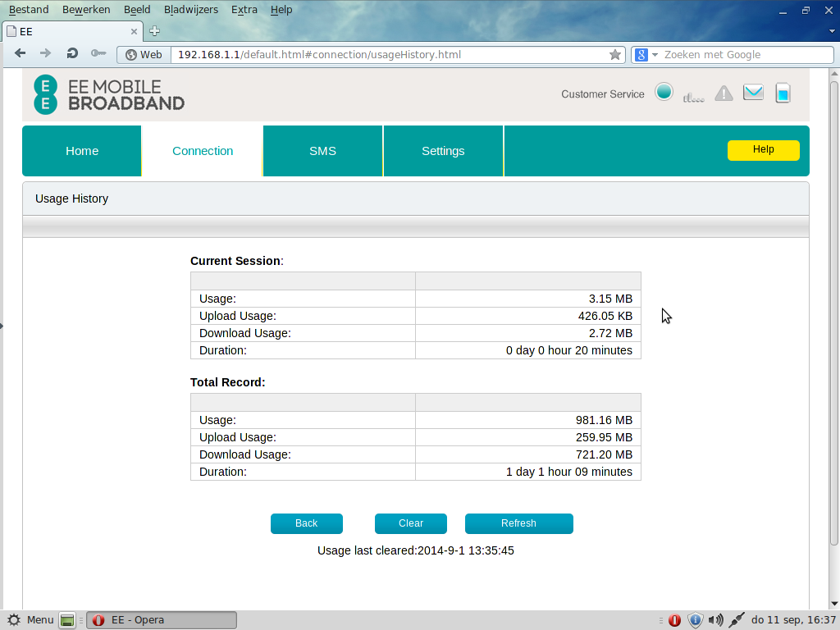
Task: Go back using the browser back arrow
Action: tap(21, 54)
